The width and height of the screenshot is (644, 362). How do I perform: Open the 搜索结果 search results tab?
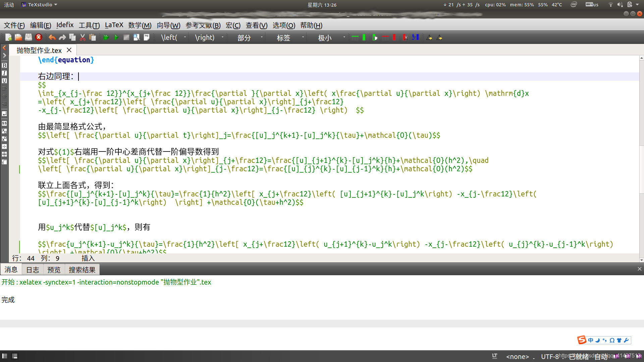click(82, 270)
